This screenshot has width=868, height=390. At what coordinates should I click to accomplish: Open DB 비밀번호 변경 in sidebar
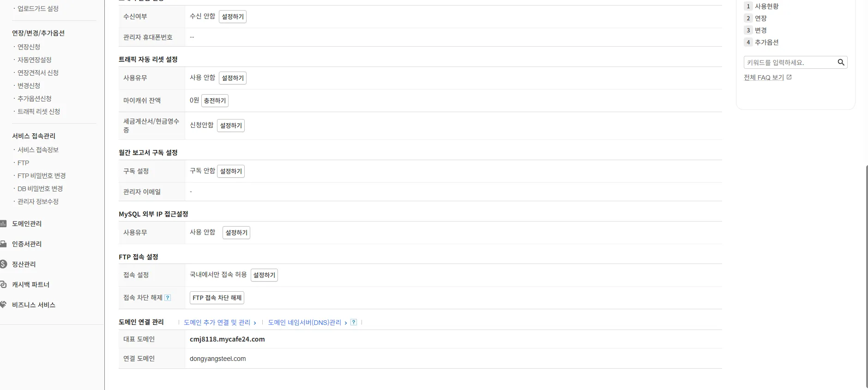point(40,188)
